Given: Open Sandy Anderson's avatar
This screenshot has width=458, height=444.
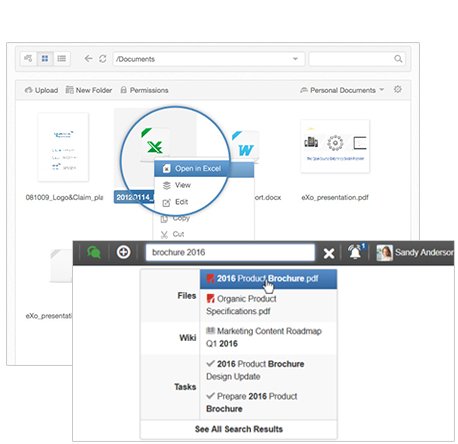Looking at the screenshot, I should pyautogui.click(x=384, y=253).
